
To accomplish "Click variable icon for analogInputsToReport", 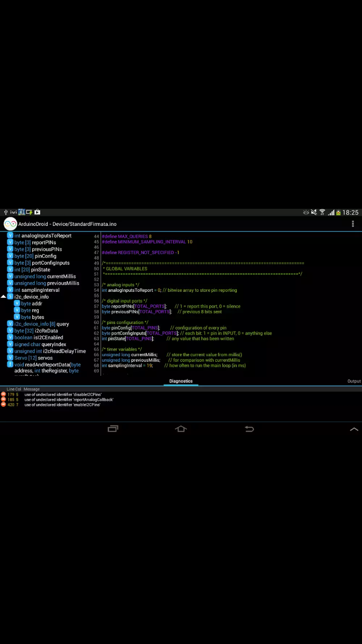I will [x=10, y=235].
